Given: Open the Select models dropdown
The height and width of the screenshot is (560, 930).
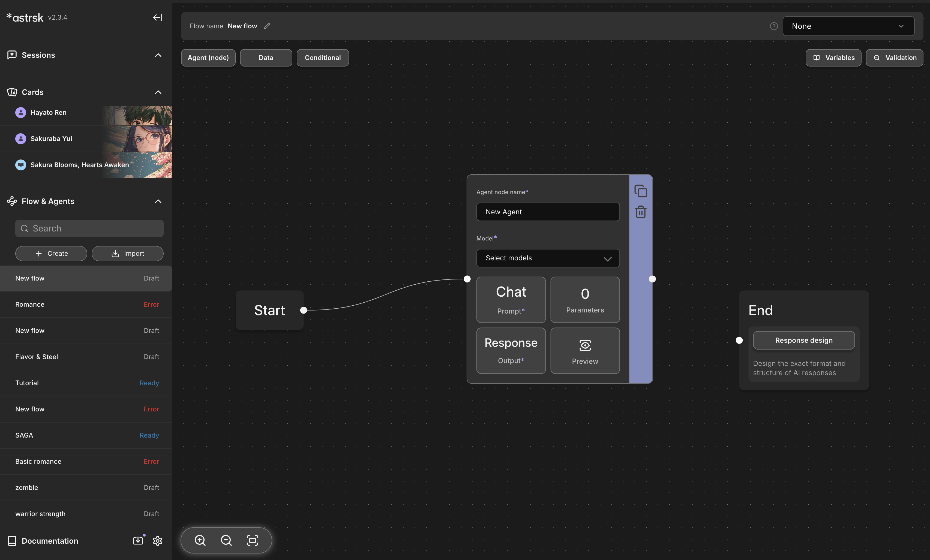Looking at the screenshot, I should coord(548,258).
